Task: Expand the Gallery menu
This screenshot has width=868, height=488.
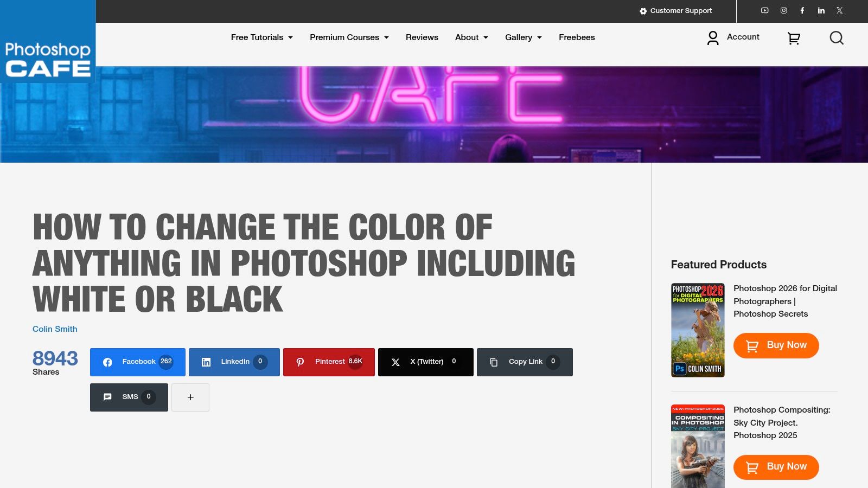Action: pos(524,37)
